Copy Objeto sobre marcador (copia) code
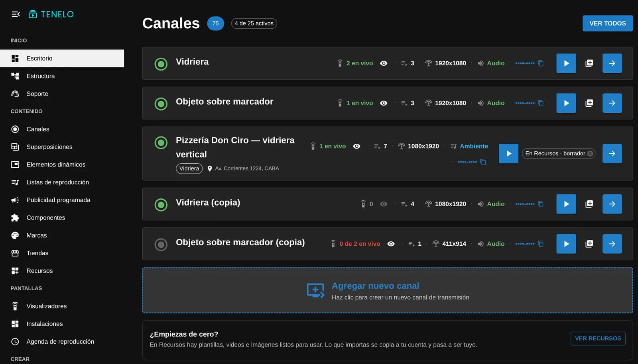The image size is (638, 364). click(x=541, y=244)
